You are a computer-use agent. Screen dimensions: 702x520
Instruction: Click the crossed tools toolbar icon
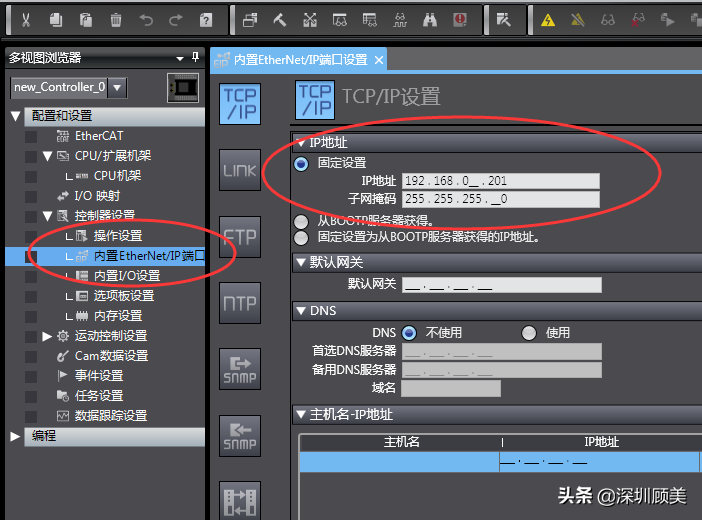click(310, 20)
